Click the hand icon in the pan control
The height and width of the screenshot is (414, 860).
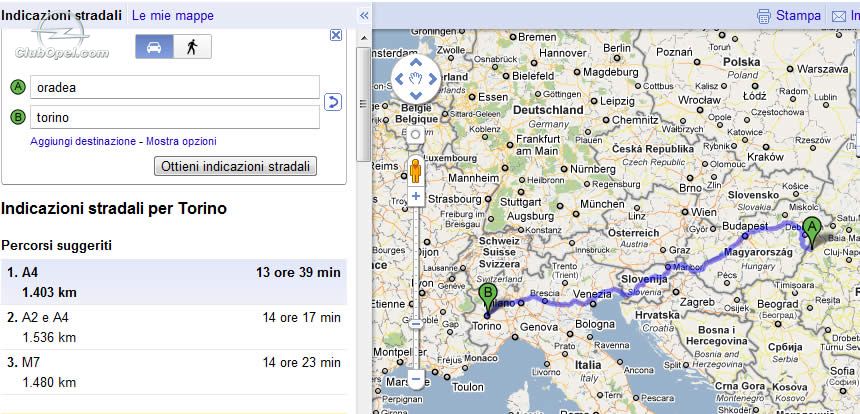[x=416, y=78]
